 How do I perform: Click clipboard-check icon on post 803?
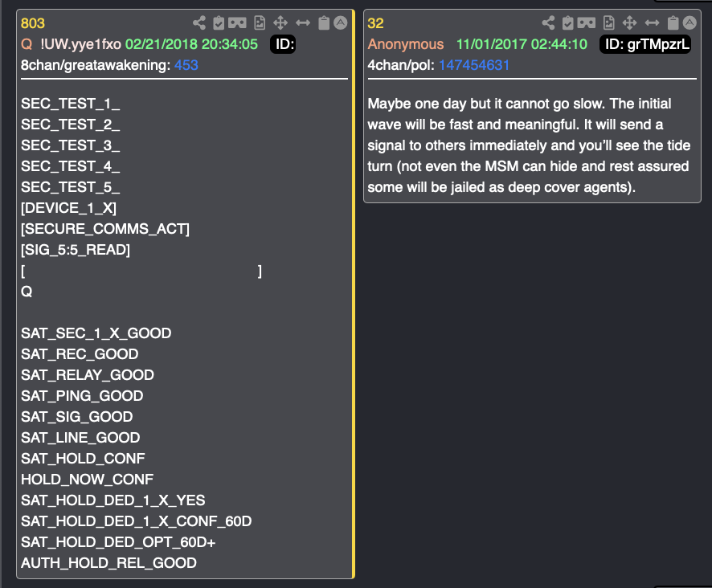click(219, 22)
